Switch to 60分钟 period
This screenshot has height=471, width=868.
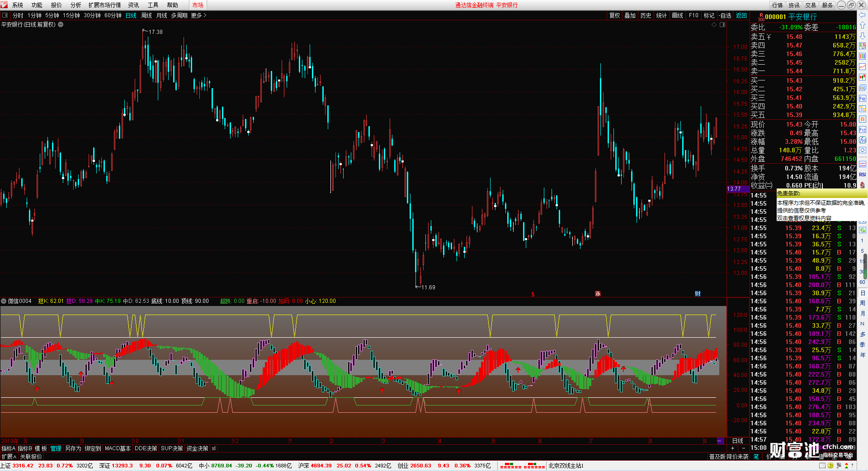click(113, 15)
